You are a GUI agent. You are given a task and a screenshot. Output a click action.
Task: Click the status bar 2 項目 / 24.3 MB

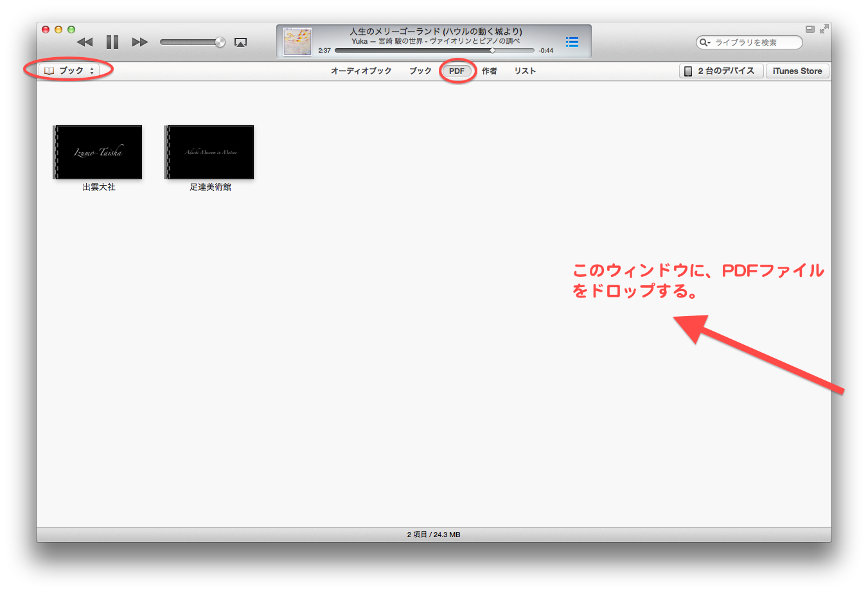point(434,535)
